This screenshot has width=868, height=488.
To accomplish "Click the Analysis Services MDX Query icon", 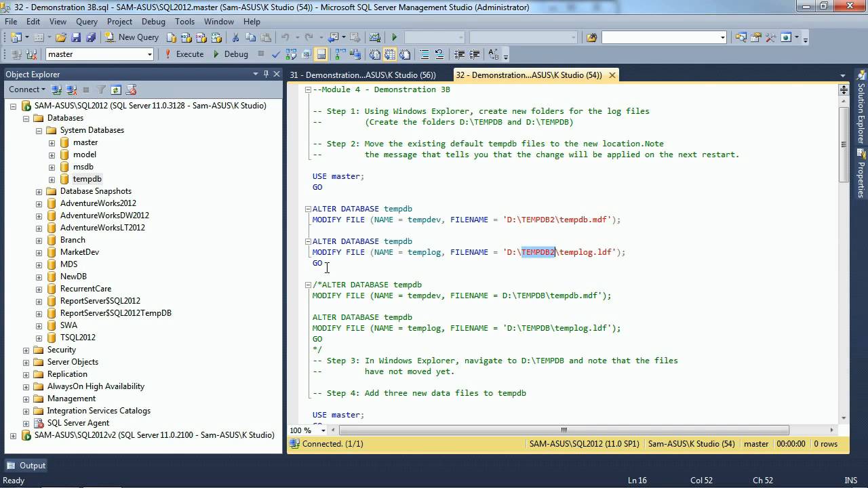I will tap(185, 37).
